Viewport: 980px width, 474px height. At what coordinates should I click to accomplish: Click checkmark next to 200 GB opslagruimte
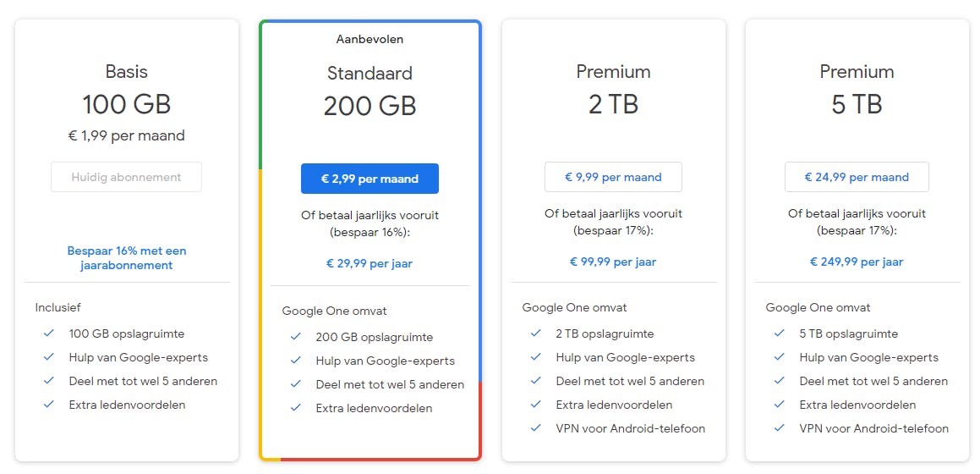point(296,337)
